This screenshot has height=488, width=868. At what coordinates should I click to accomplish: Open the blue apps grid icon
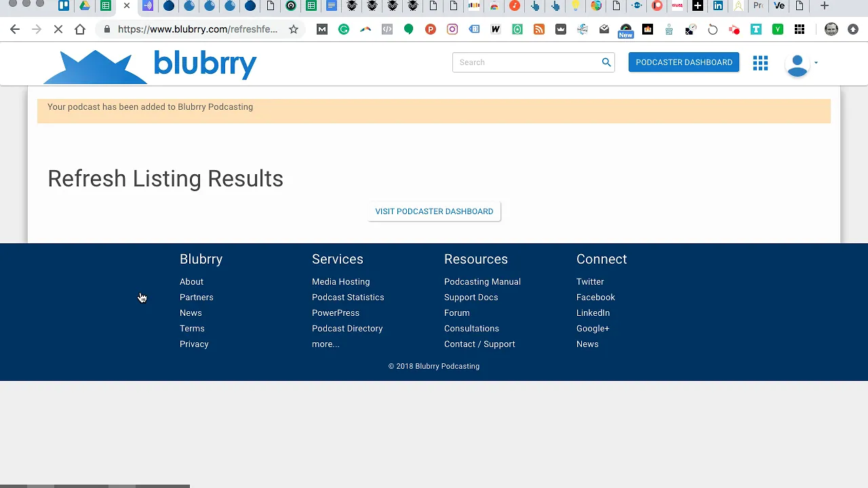pyautogui.click(x=760, y=63)
